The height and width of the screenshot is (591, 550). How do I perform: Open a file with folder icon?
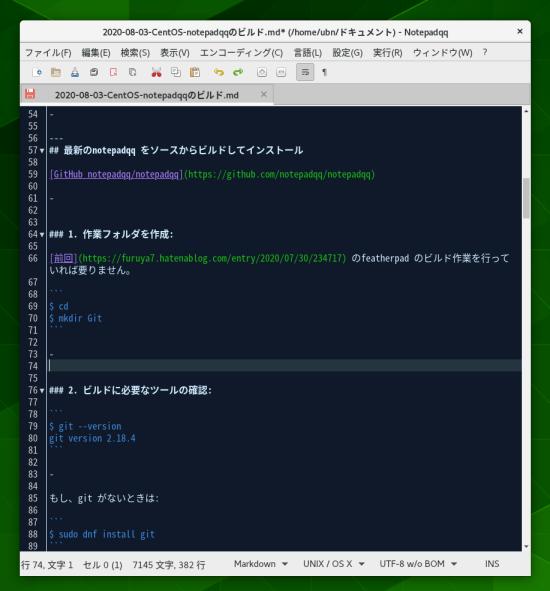click(x=56, y=72)
